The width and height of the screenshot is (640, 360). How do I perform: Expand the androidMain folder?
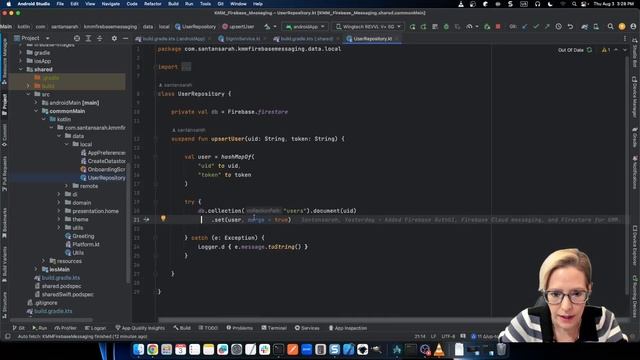36,103
